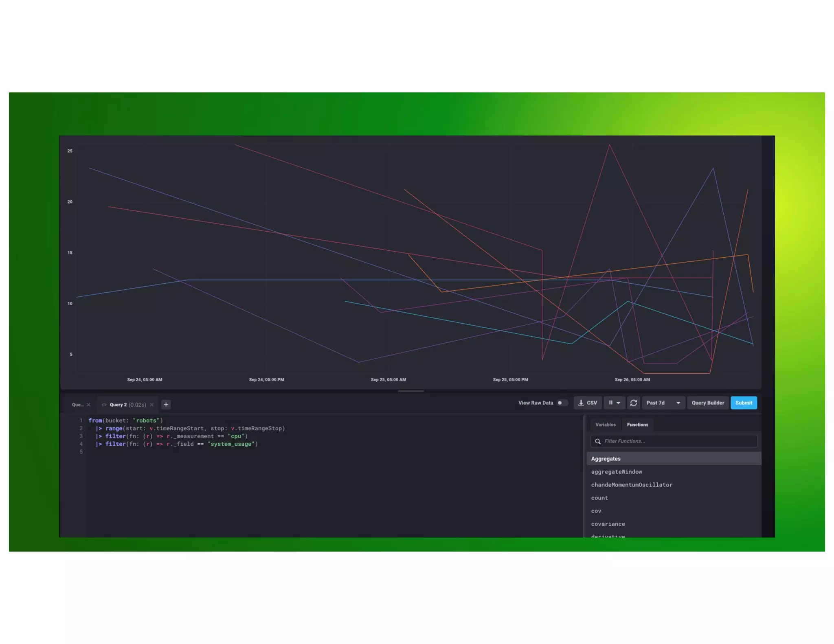The width and height of the screenshot is (834, 644).
Task: Add a new query tab with plus icon
Action: coord(166,404)
